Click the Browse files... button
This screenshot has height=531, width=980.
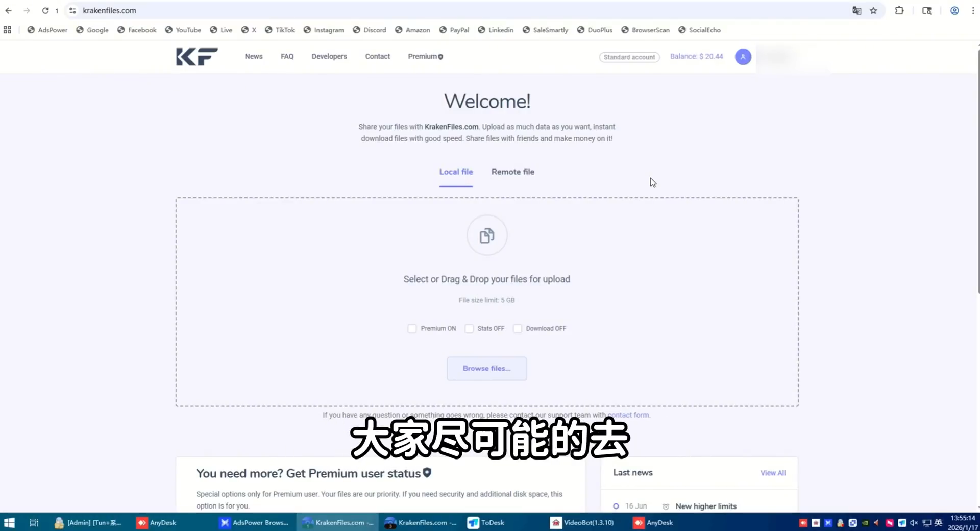click(486, 368)
